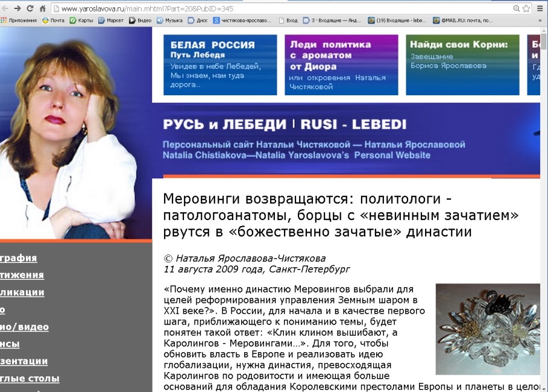The image size is (548, 392).
Task: Open the browser home page icon
Action: click(43, 8)
